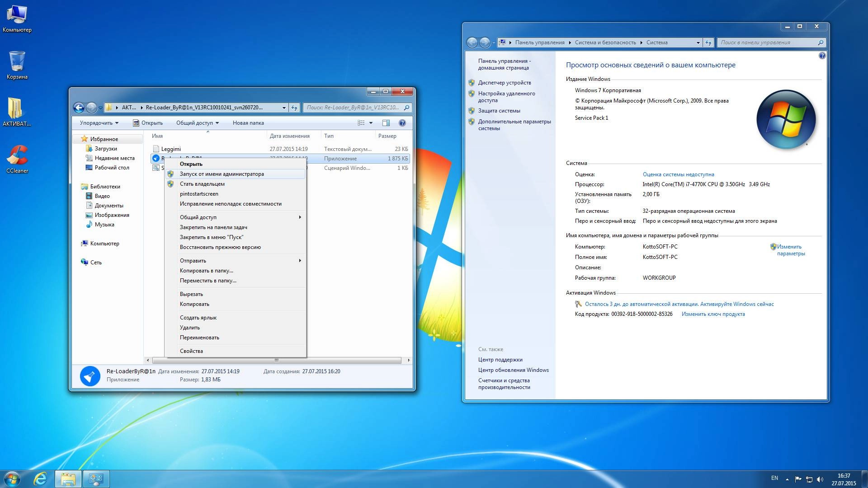
Task: Show hidden tray icons arrow
Action: pyautogui.click(x=787, y=479)
